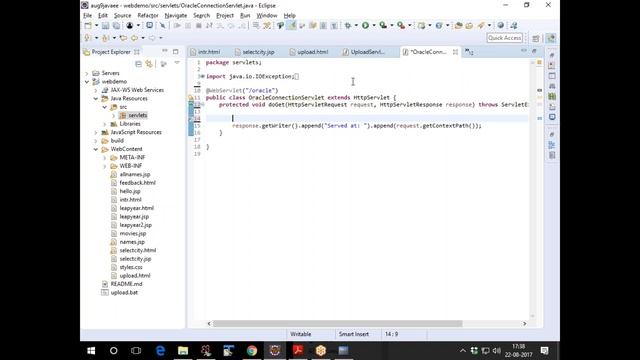Open the Refactor menu
Viewport: 640px width, 360px height.
click(148, 16)
